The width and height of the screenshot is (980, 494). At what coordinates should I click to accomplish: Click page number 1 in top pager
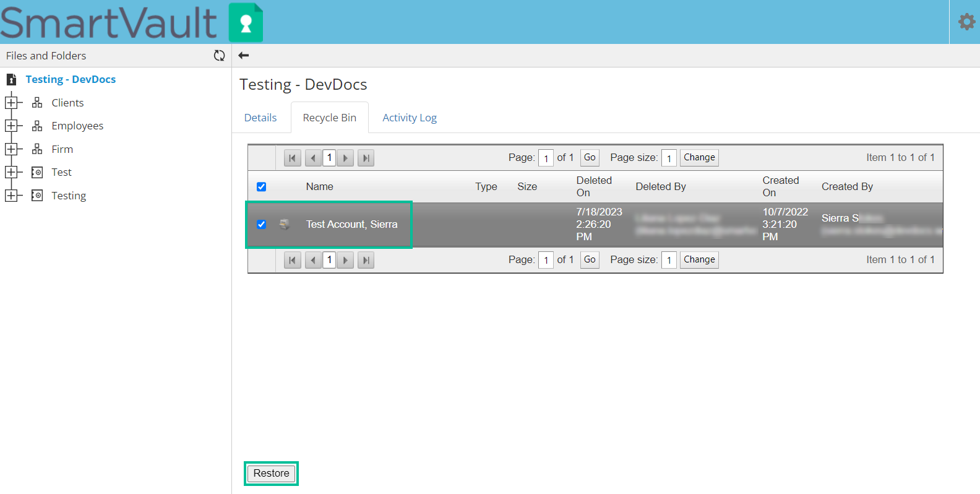click(x=329, y=158)
